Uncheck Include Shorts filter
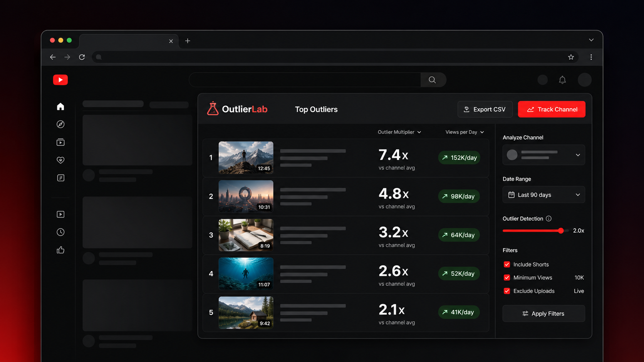Viewport: 644px width, 362px height. click(x=507, y=264)
